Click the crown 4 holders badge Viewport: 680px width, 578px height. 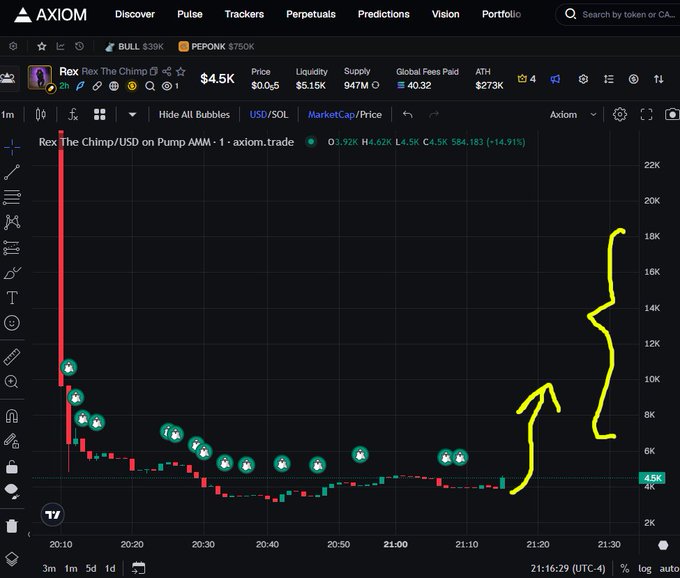click(526, 79)
